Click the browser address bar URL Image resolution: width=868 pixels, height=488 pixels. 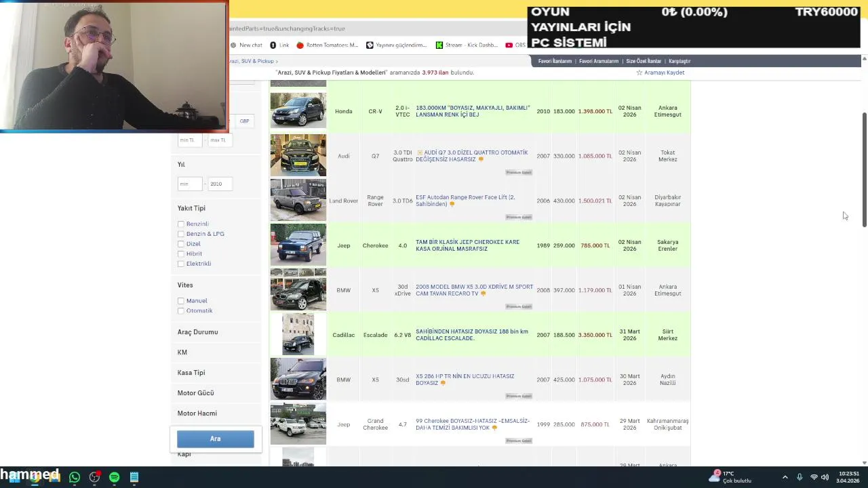287,28
